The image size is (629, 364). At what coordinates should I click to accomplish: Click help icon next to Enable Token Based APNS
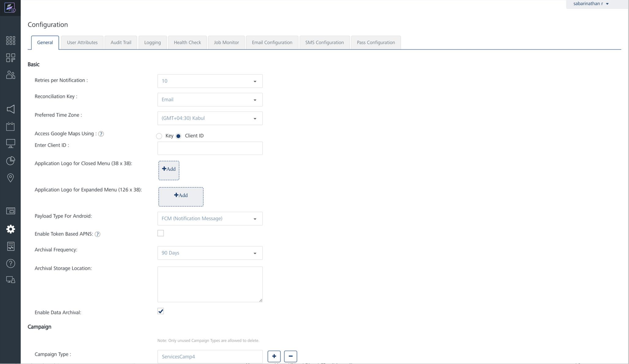click(x=98, y=234)
